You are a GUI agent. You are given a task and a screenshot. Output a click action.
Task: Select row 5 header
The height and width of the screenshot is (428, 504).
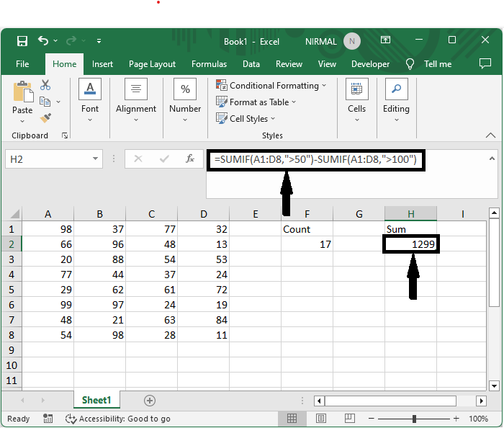(x=12, y=290)
